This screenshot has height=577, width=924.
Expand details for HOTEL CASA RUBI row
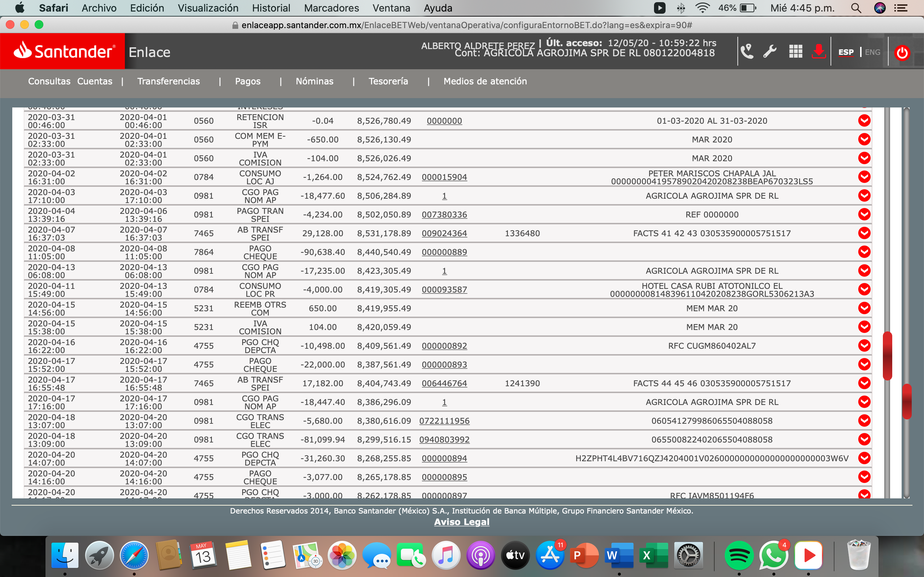864,289
